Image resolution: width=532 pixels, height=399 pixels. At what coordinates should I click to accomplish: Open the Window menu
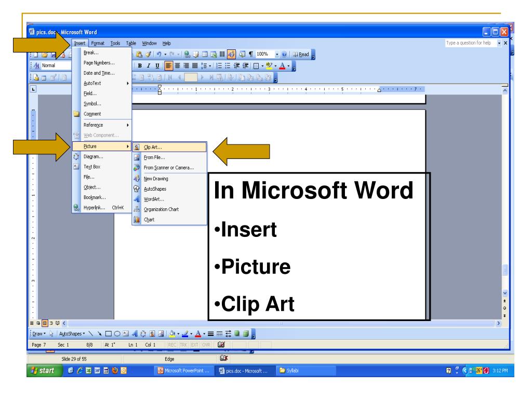tap(149, 43)
